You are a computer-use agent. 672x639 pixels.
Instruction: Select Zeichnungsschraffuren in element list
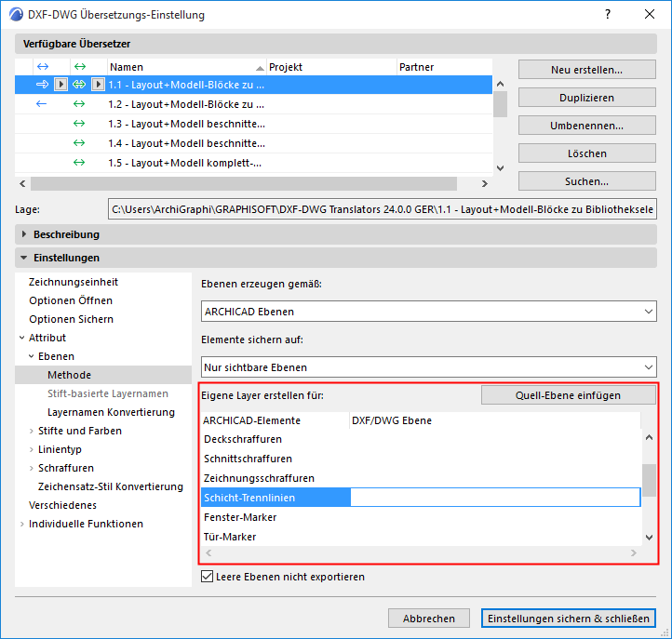pos(422,478)
